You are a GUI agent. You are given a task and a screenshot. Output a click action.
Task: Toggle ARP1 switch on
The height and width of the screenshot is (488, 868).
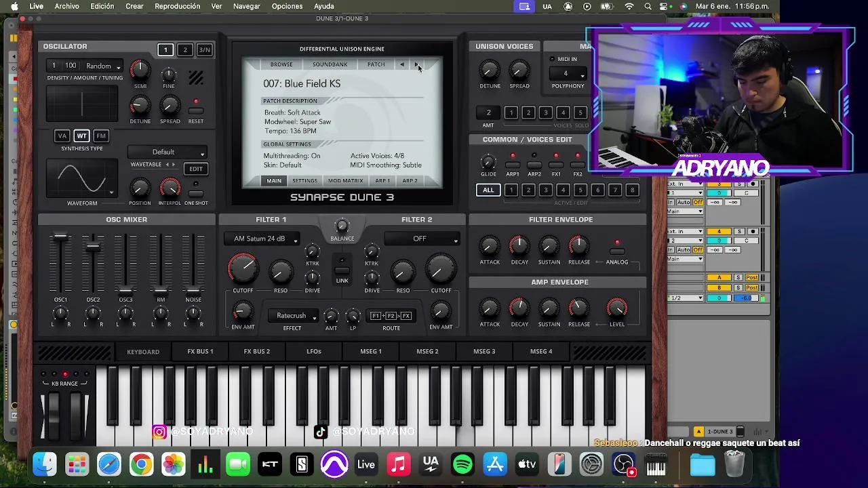(513, 165)
